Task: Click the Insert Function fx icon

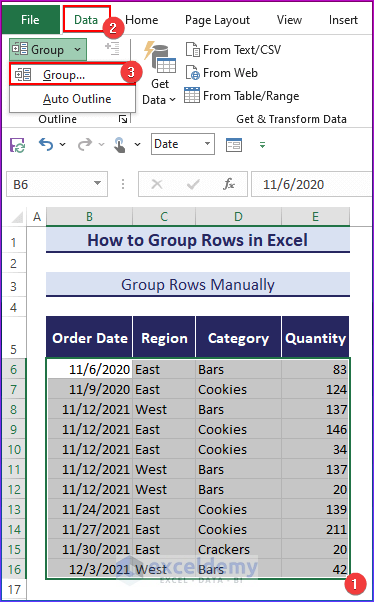Action: (x=229, y=185)
